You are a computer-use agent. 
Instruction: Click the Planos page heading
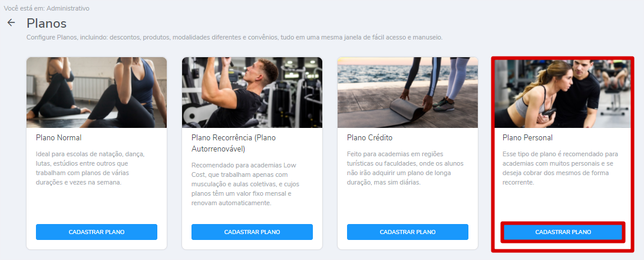tap(47, 24)
